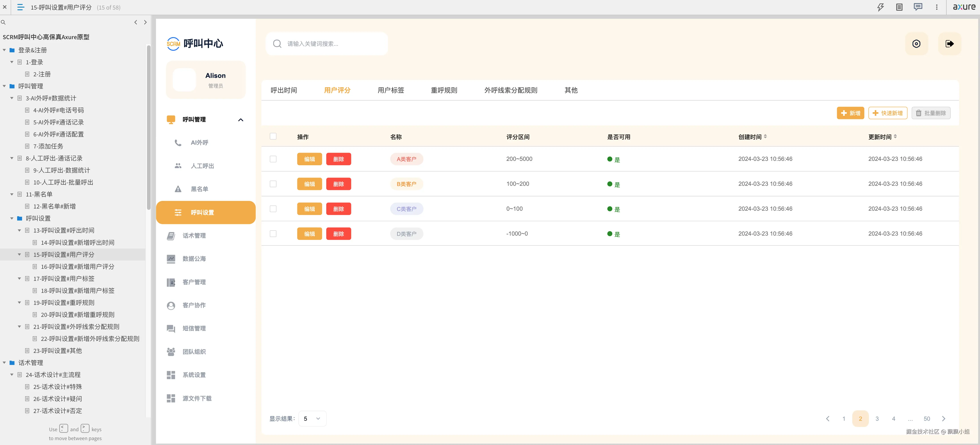This screenshot has width=980, height=445.
Task: Click the 快速新增 button
Action: click(x=888, y=113)
